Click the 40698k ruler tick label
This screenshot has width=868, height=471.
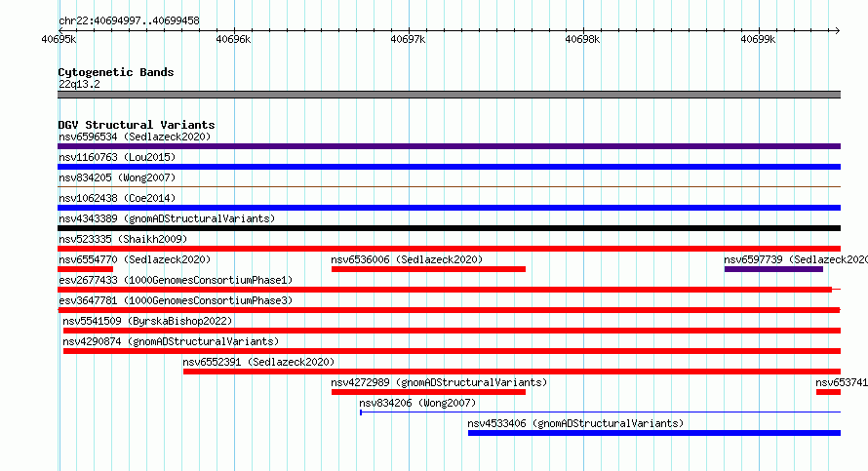point(582,39)
